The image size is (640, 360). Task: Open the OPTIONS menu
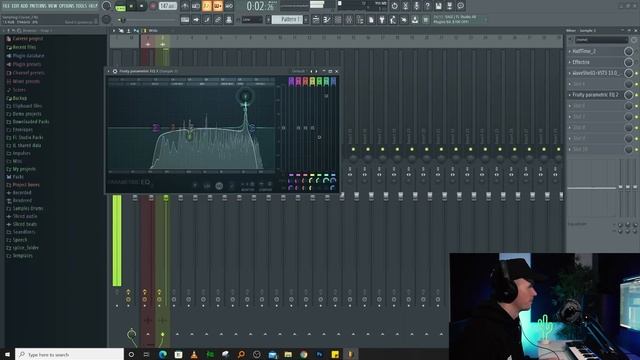tap(68, 6)
